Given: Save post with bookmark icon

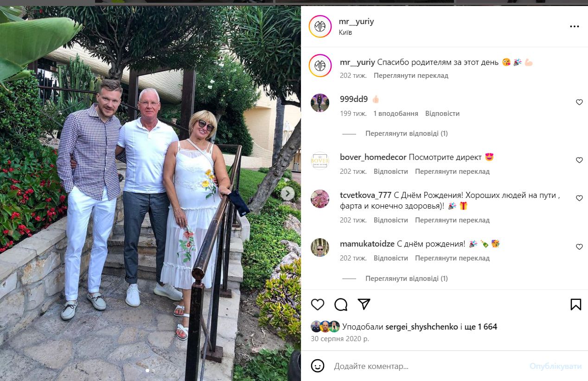Looking at the screenshot, I should pos(575,304).
